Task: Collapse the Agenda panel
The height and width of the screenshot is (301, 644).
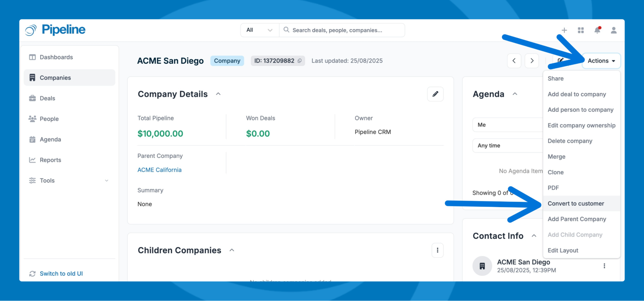Action: pos(515,94)
